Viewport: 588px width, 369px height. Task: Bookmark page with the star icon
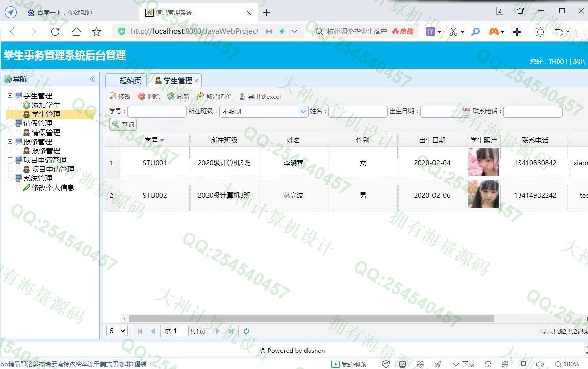click(x=97, y=32)
